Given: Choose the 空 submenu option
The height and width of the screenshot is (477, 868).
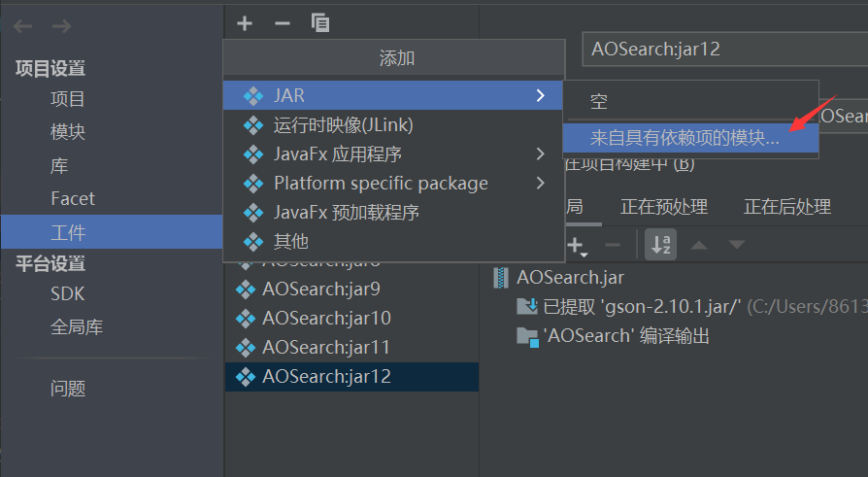Looking at the screenshot, I should pyautogui.click(x=598, y=102).
